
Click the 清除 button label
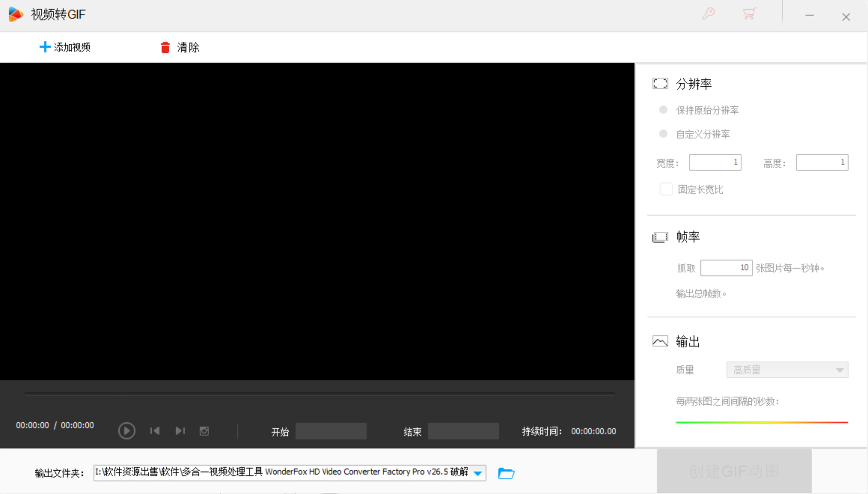pos(188,47)
